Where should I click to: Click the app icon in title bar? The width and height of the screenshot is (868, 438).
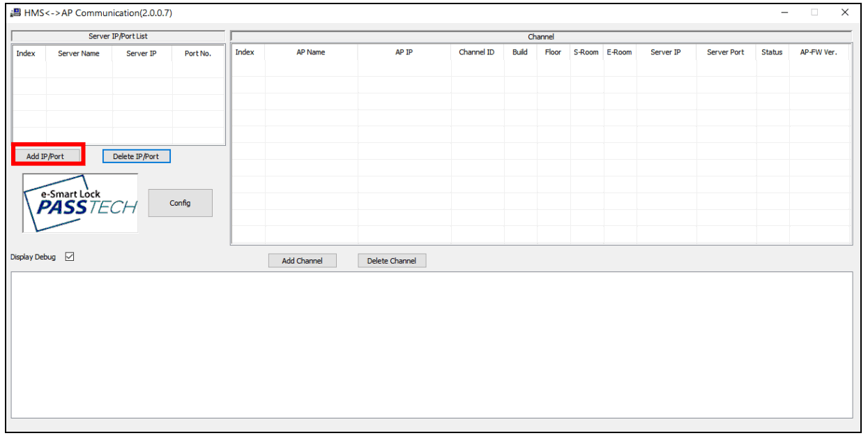(16, 13)
